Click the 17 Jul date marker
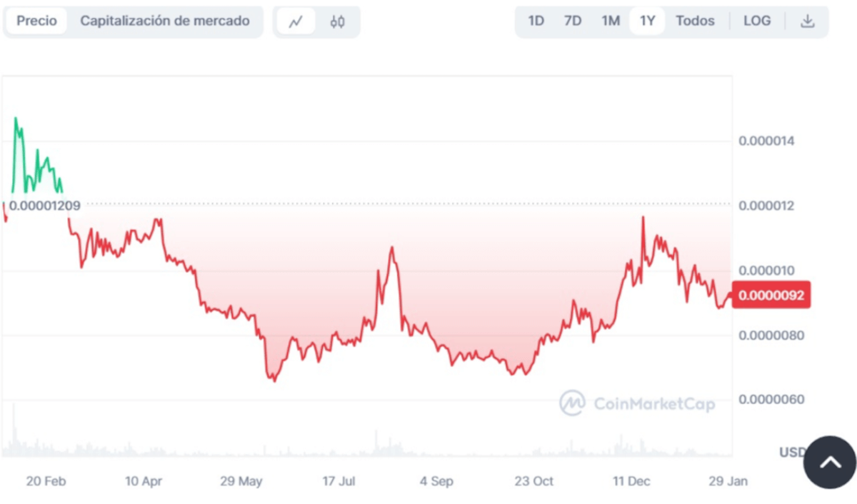This screenshot has height=504, width=857. (x=339, y=481)
